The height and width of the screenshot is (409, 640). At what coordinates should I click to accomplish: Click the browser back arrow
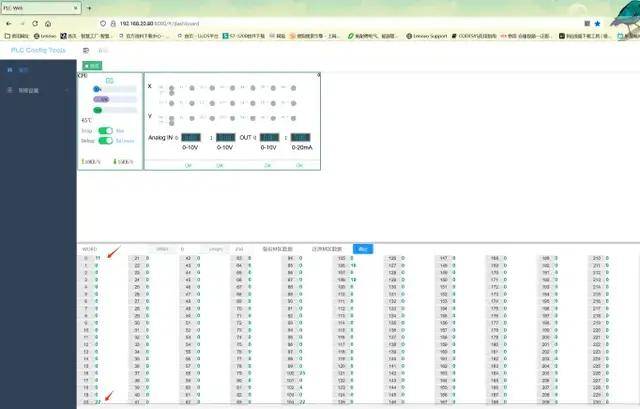point(8,23)
